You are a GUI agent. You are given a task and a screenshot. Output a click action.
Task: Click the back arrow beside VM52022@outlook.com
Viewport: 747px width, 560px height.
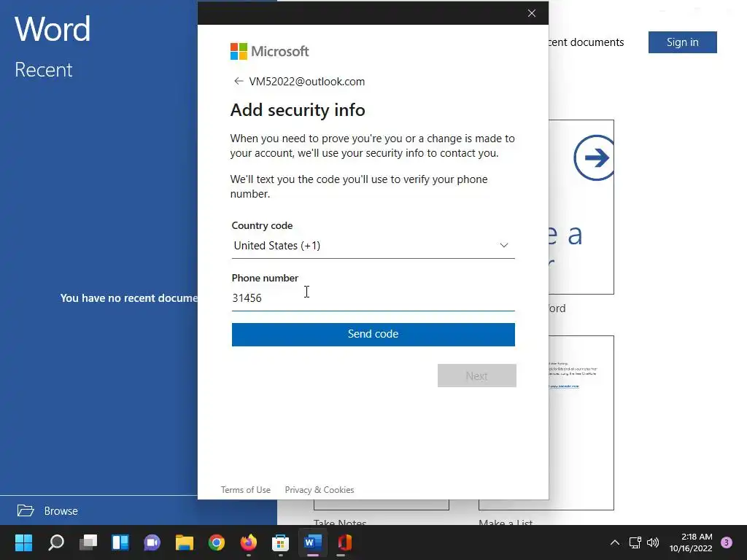(x=239, y=82)
